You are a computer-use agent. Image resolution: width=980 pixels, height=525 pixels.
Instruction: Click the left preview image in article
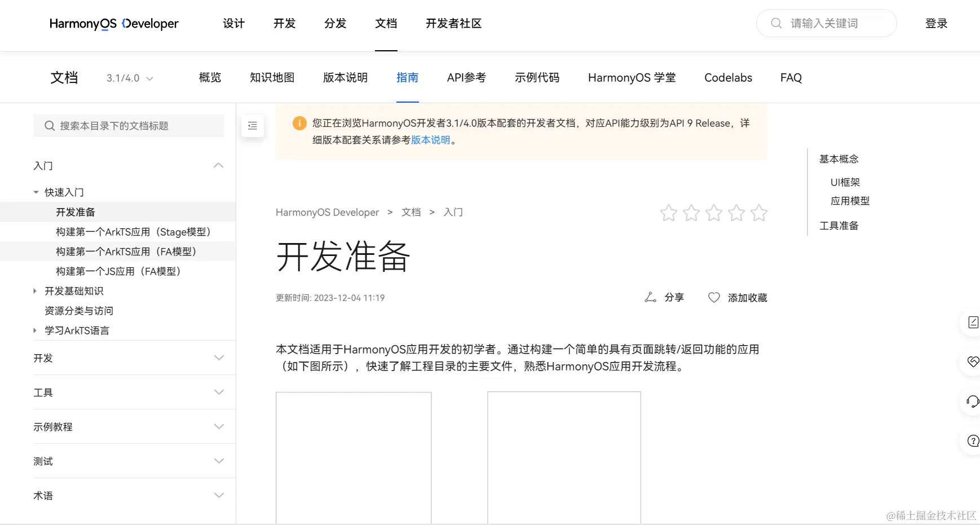354,458
